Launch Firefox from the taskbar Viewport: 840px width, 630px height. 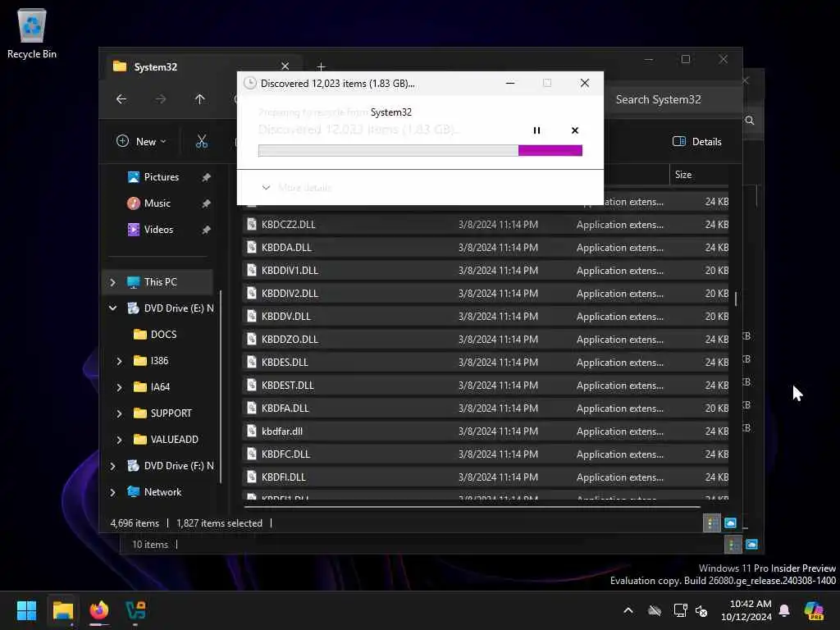(98, 610)
